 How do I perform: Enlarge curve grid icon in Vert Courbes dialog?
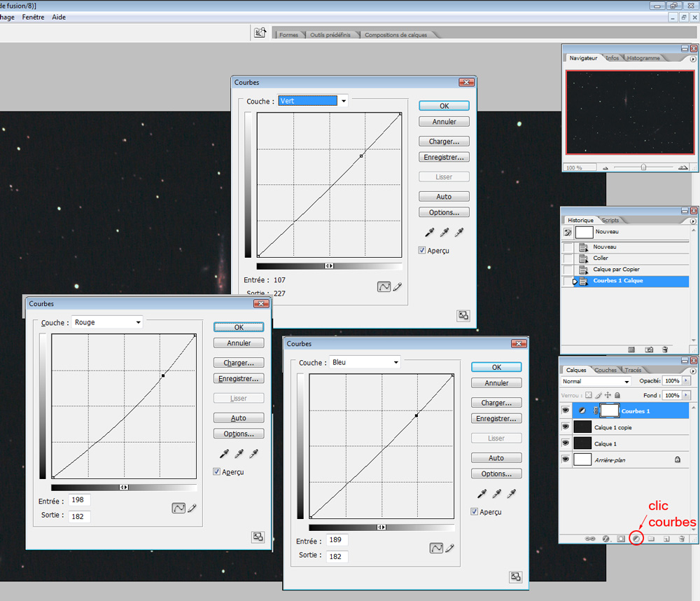[x=463, y=315]
